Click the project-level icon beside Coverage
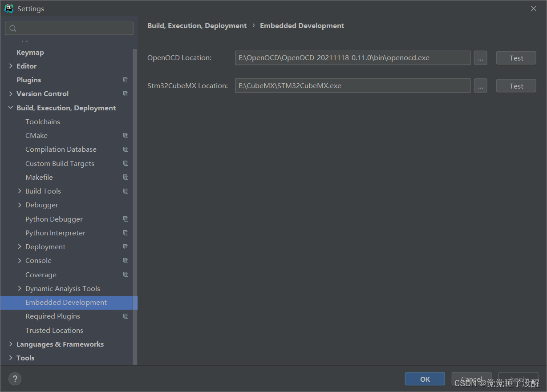Image resolution: width=547 pixels, height=392 pixels. [x=126, y=275]
